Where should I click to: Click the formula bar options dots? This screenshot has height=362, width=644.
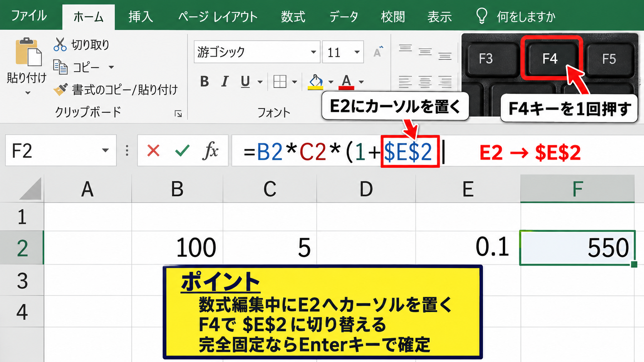pyautogui.click(x=127, y=150)
